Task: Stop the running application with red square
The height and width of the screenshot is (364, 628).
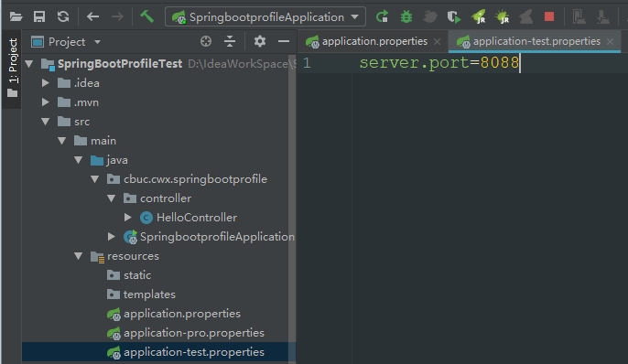Action: [x=549, y=16]
